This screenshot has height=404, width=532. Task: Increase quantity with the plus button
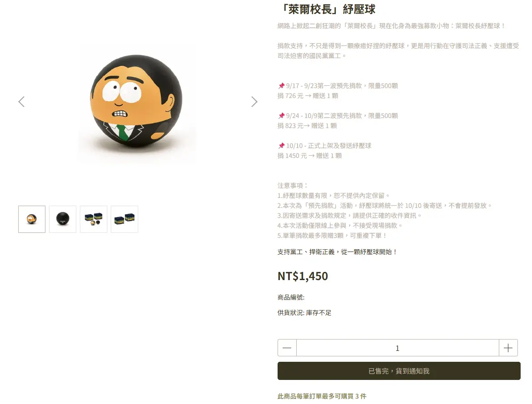pyautogui.click(x=508, y=348)
